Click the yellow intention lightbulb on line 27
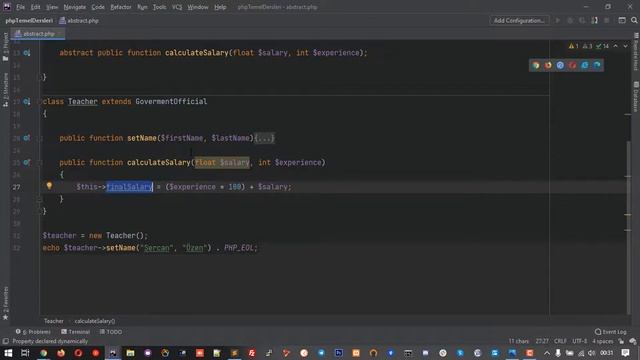Image resolution: width=640 pixels, height=360 pixels. click(49, 186)
